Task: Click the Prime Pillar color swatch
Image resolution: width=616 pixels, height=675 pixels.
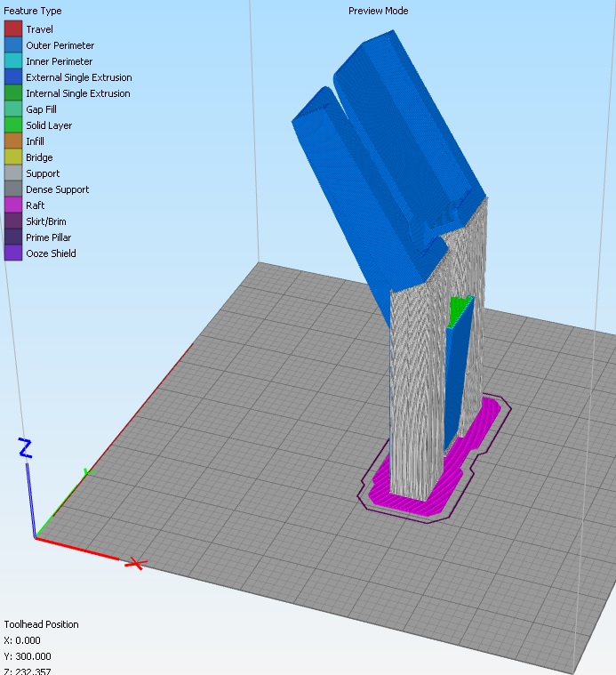Action: (13, 237)
